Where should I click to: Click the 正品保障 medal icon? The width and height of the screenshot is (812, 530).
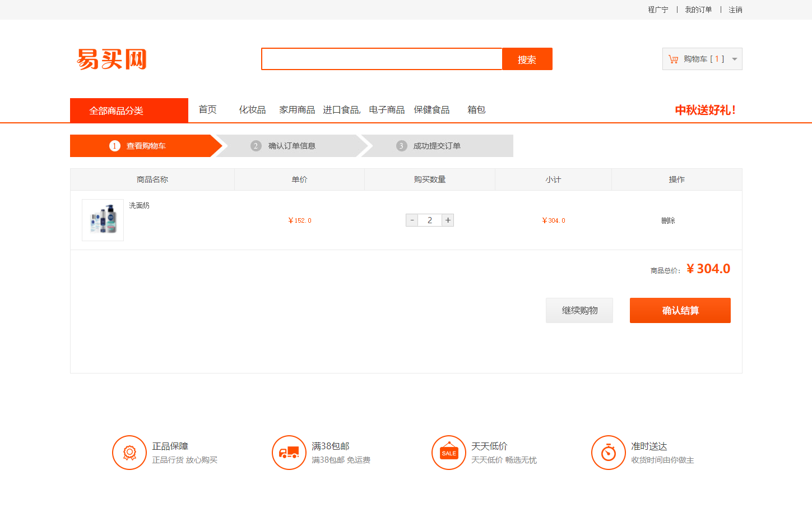tap(129, 453)
